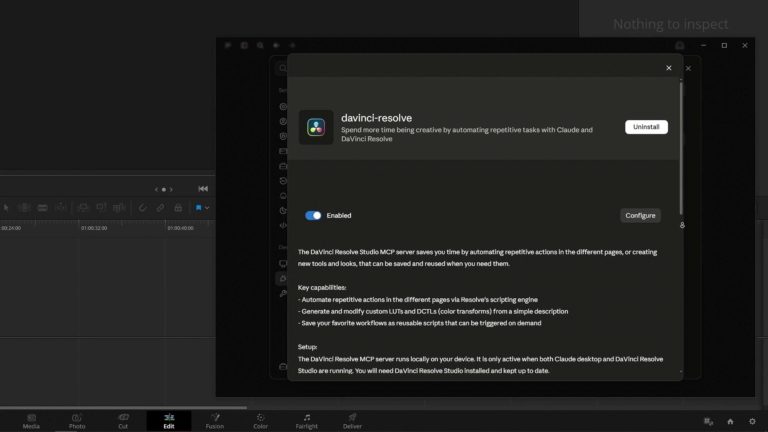
Task: Click the Key capabilities heading
Action: [322, 288]
